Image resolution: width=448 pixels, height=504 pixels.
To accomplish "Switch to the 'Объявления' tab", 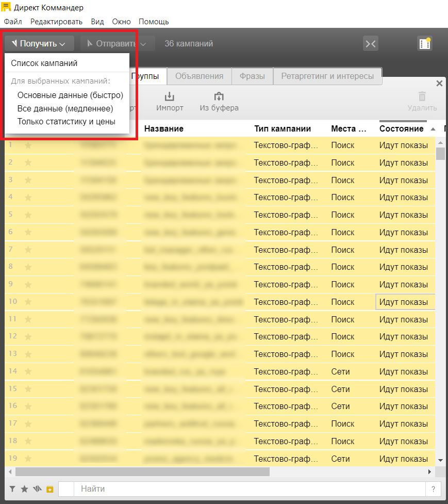I will click(x=199, y=76).
